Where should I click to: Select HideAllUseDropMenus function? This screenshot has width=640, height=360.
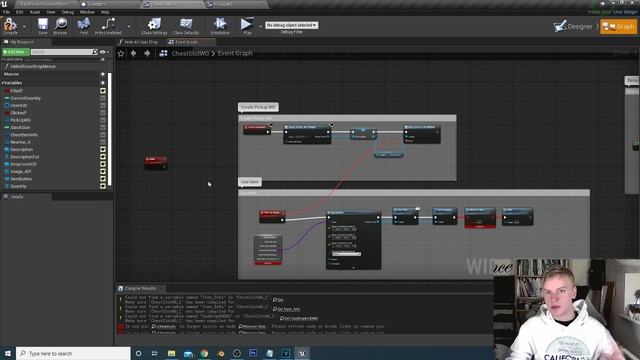[33, 66]
